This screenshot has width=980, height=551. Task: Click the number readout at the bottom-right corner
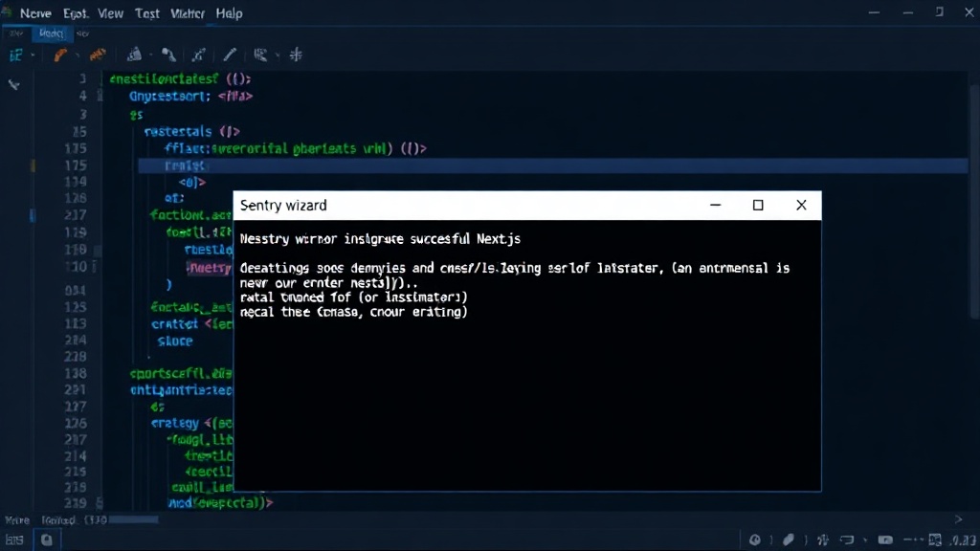tap(964, 540)
